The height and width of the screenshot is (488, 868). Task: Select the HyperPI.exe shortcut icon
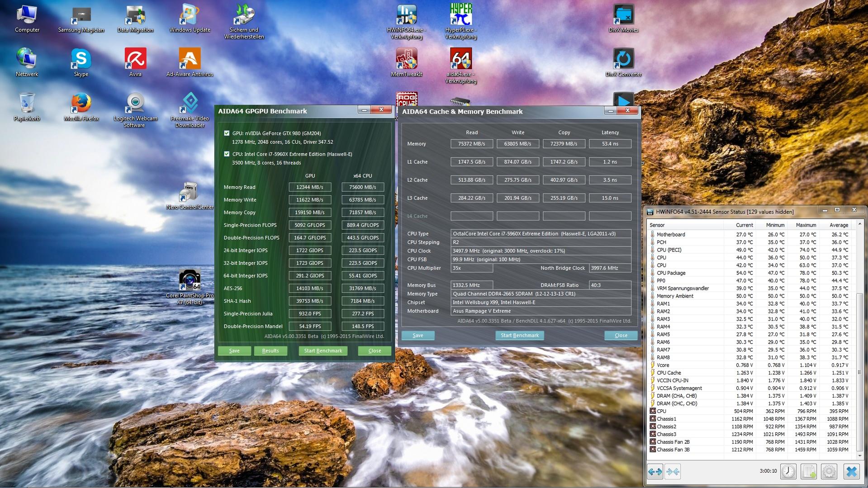coord(460,22)
